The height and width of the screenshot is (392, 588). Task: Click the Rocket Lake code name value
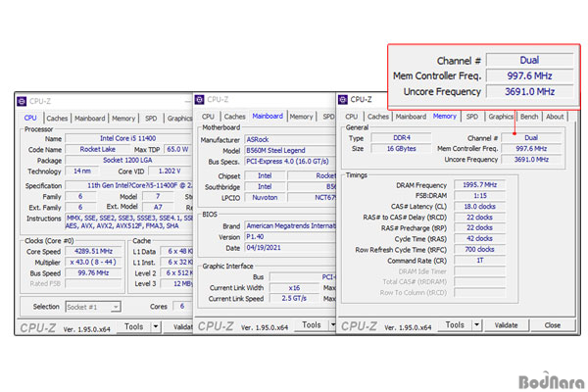tap(97, 149)
